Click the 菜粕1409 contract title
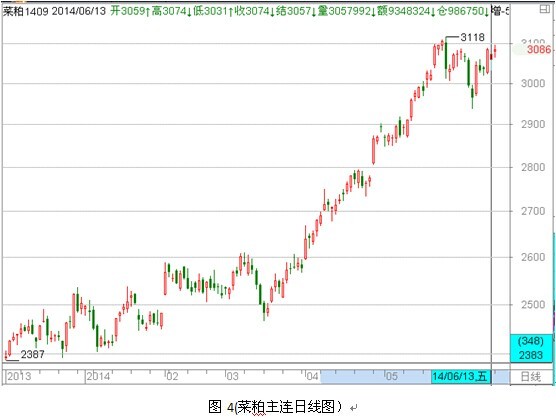556x418 pixels. coord(26,11)
